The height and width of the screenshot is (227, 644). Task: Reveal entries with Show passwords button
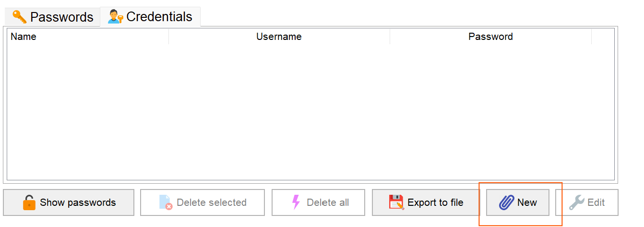pos(69,202)
